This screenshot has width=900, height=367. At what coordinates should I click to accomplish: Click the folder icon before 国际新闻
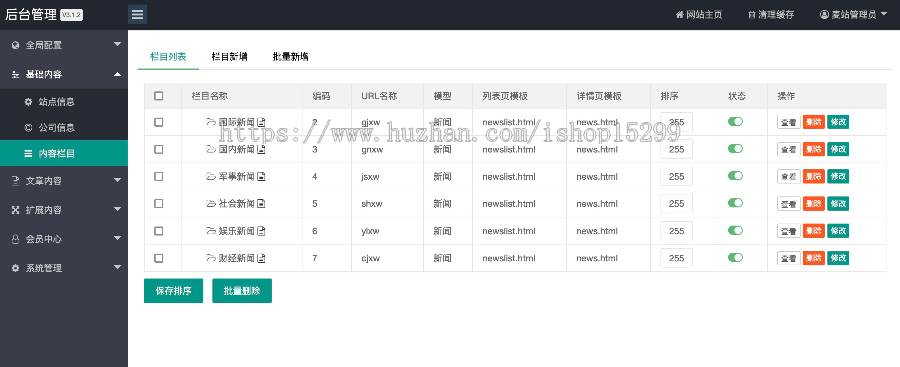point(211,122)
